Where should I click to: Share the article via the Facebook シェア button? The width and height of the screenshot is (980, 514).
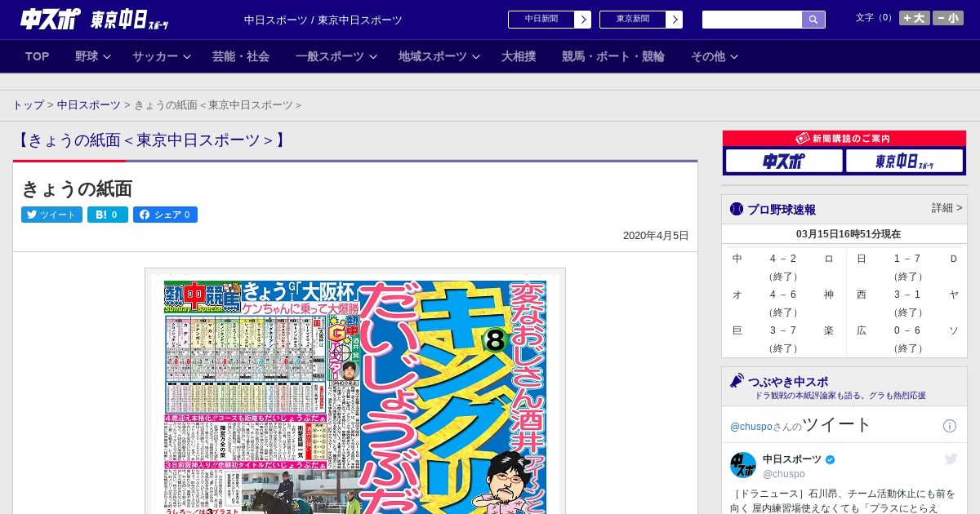[x=165, y=215]
